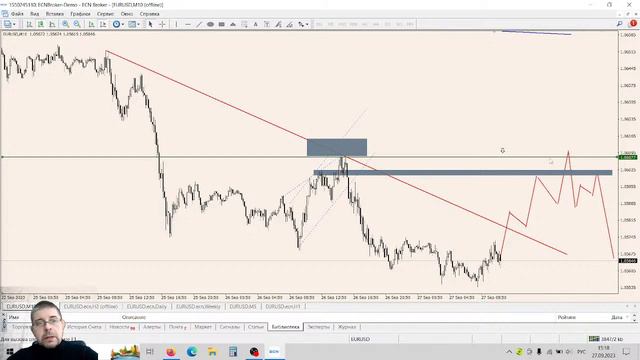Expand the arrows objects dropdown
The height and width of the screenshot is (360, 640).
[307, 24]
